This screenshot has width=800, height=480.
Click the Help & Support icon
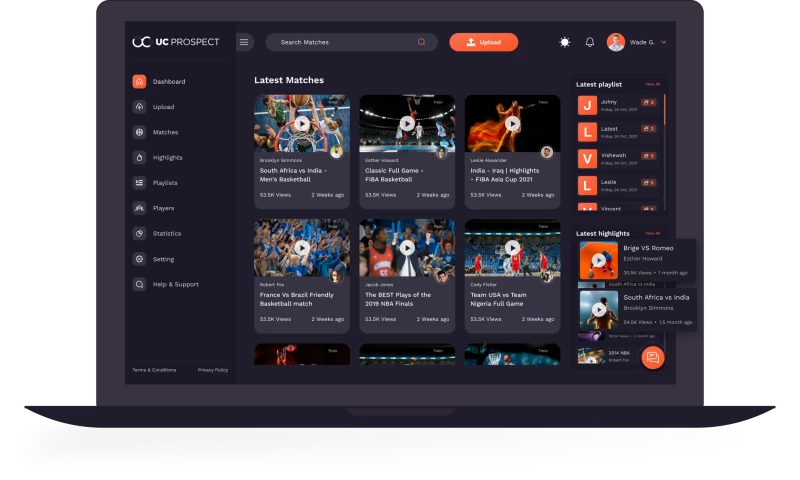[x=139, y=284]
